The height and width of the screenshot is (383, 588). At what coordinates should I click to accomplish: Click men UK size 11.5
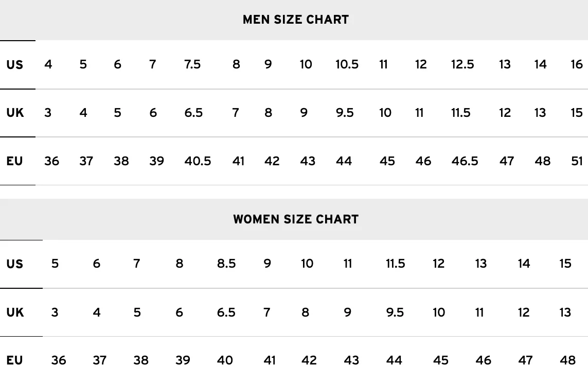[460, 113]
